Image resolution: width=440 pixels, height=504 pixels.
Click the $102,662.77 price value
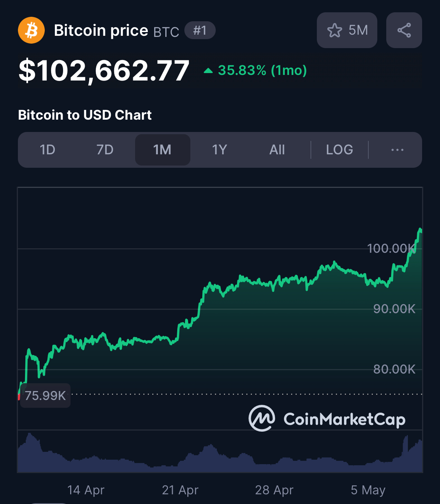[104, 70]
